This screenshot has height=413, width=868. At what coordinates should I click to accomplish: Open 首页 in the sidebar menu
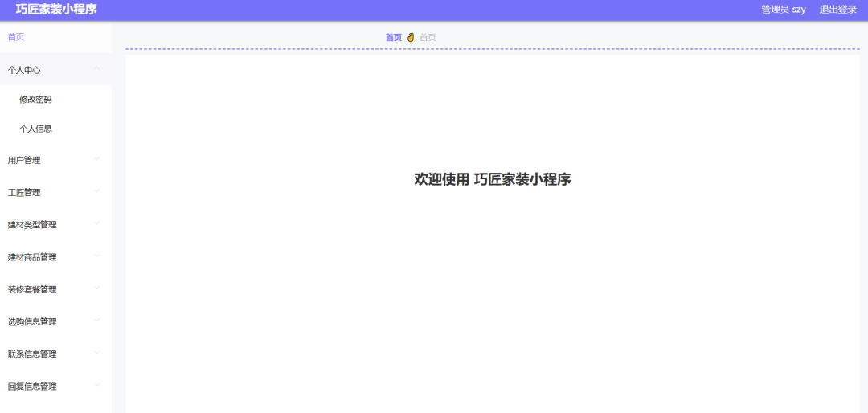[x=16, y=37]
